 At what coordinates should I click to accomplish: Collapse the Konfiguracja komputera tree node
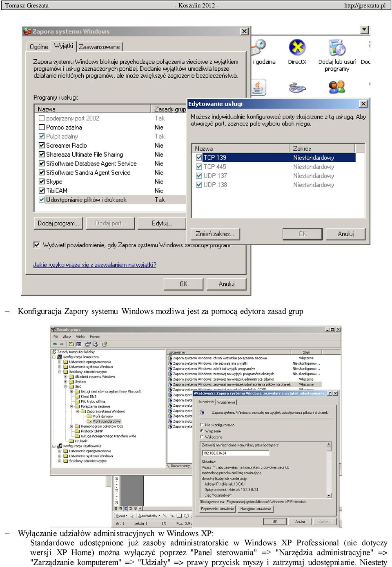[54, 357]
